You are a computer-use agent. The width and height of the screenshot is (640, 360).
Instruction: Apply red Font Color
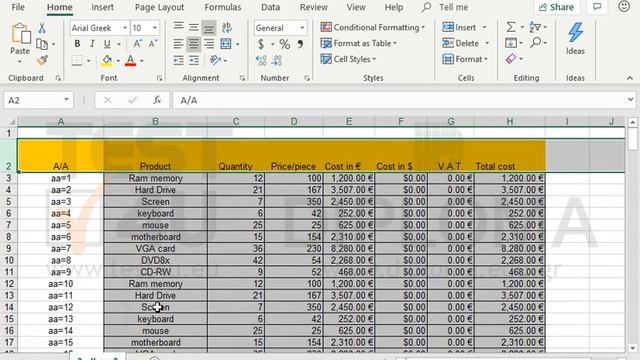tap(131, 60)
